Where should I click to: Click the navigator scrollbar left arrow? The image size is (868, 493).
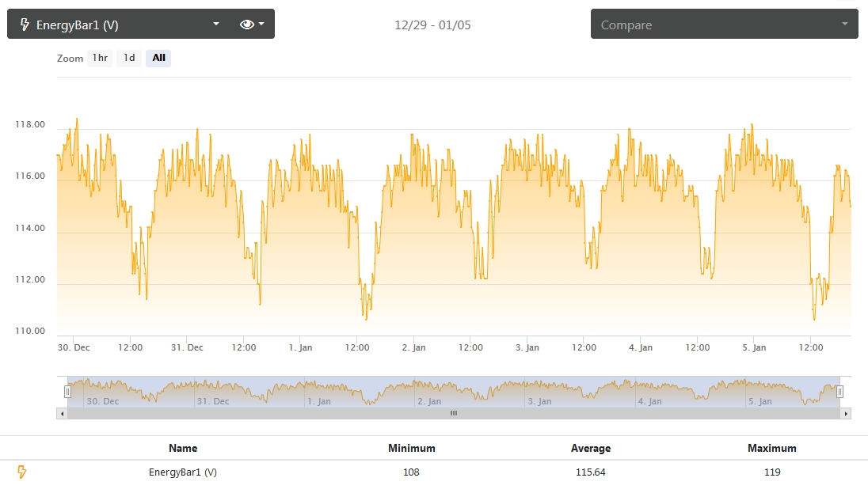[62, 413]
